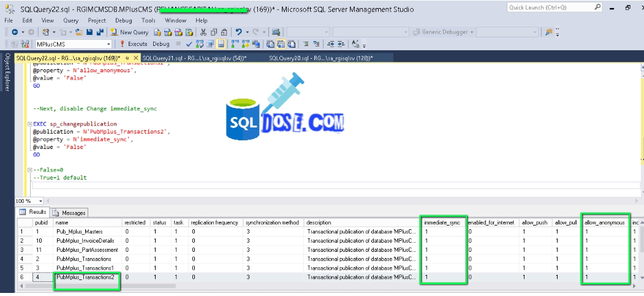Open the File menu

point(9,20)
